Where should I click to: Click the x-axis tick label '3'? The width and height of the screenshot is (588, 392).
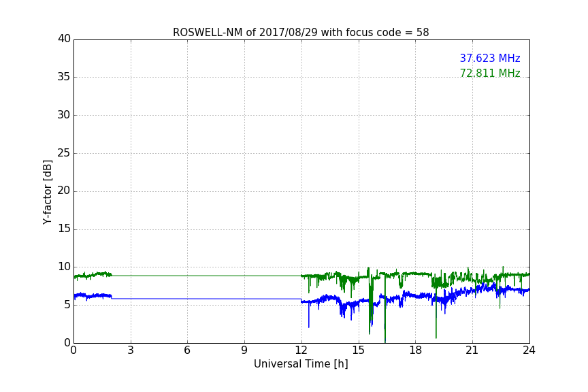131,350
